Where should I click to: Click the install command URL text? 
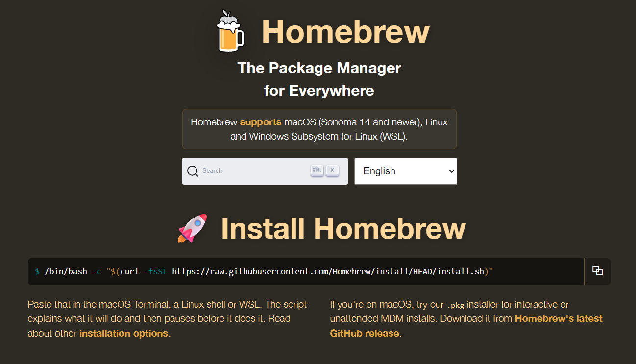pyautogui.click(x=327, y=271)
